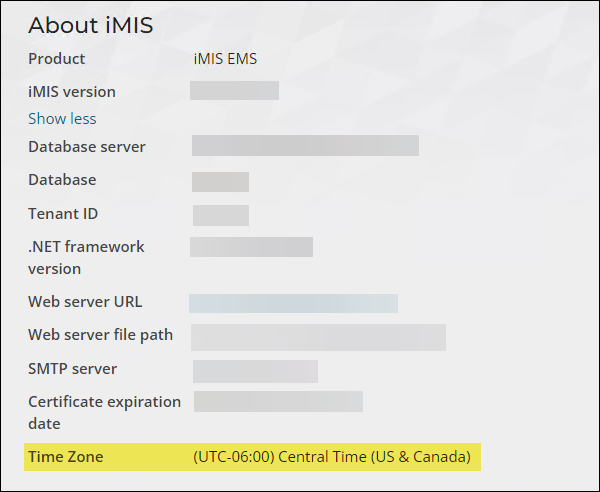This screenshot has width=600, height=492.
Task: Click the Show less link
Action: 62,119
